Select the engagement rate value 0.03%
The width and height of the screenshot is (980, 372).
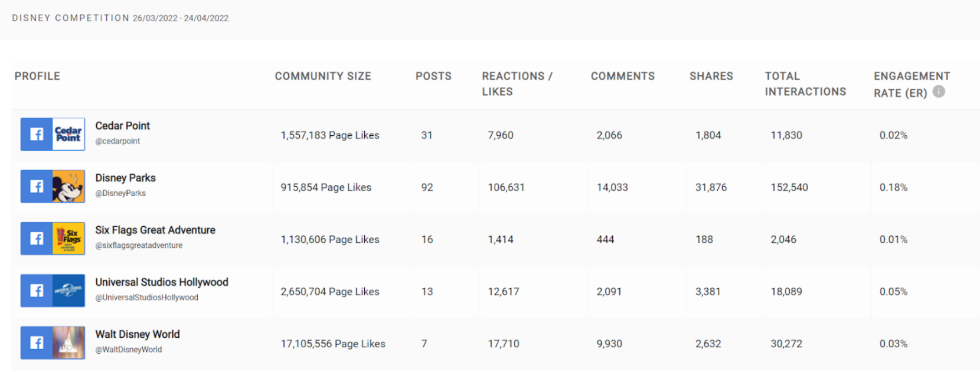894,344
